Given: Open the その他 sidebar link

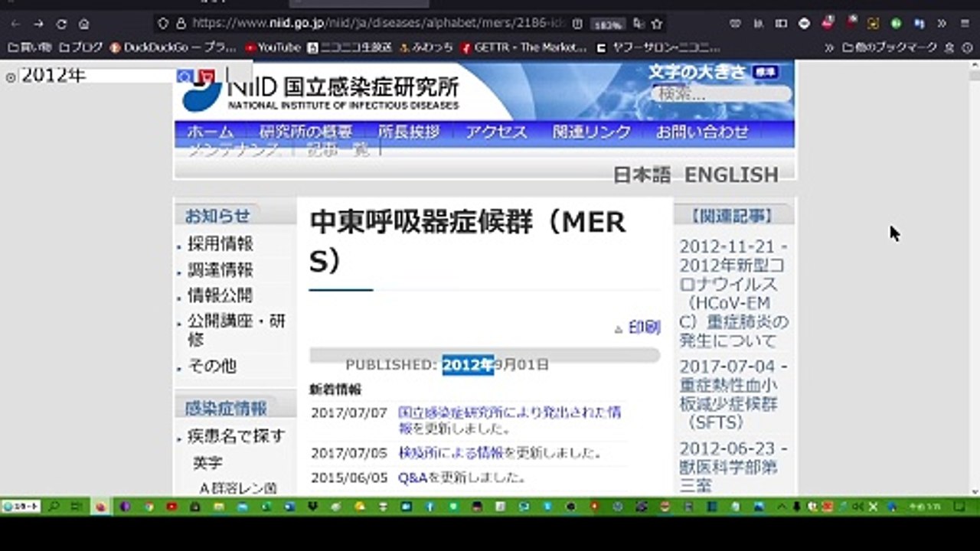Looking at the screenshot, I should pyautogui.click(x=212, y=366).
